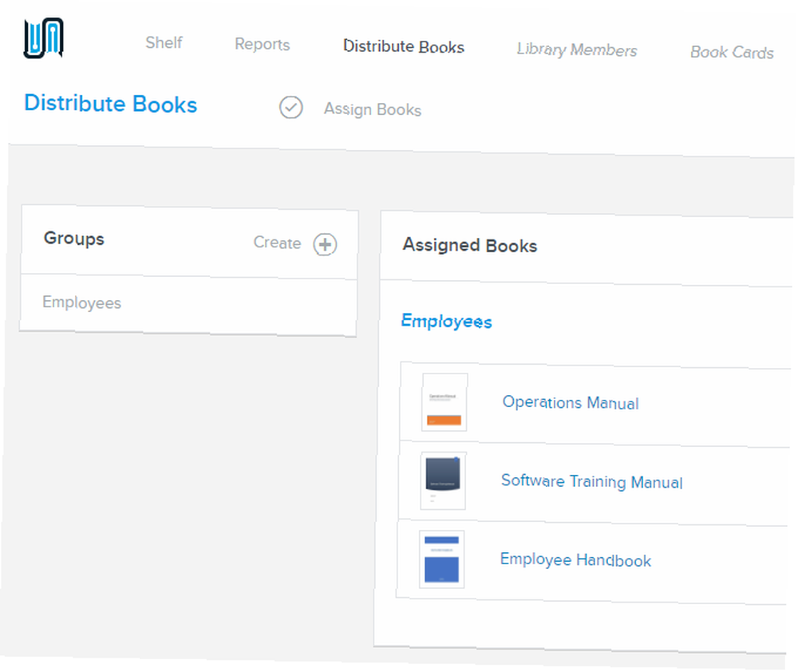Click the app logo icon
Viewport: 798px width, 672px height.
(44, 38)
